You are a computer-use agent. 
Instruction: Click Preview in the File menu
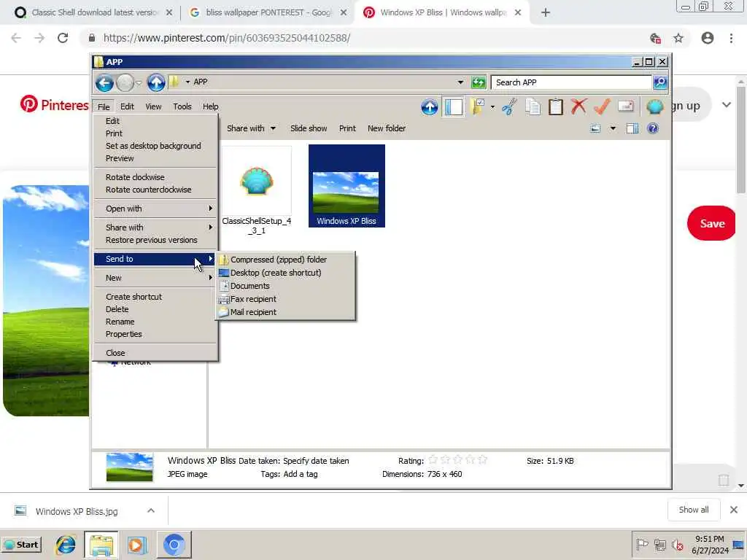[x=155, y=158]
